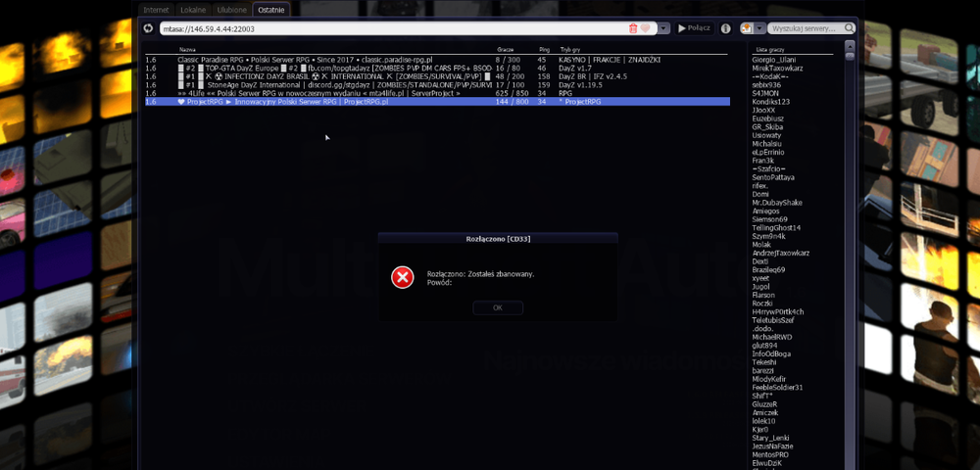
Task: Click player SentoPattaya in the list
Action: (x=773, y=177)
